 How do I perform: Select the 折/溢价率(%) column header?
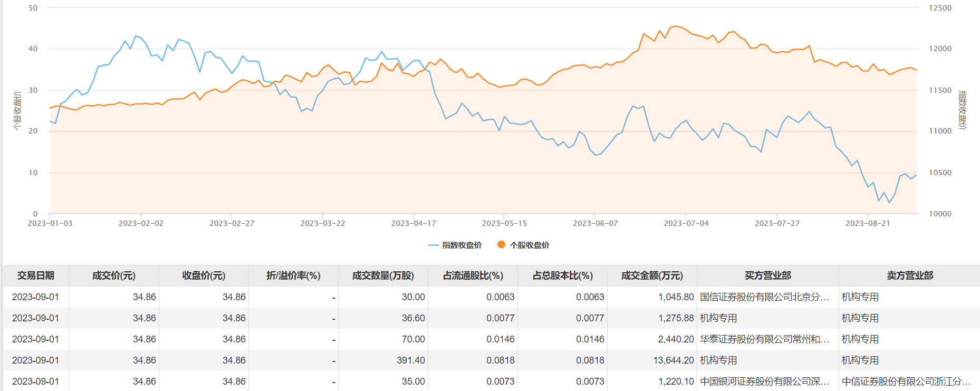pos(293,275)
